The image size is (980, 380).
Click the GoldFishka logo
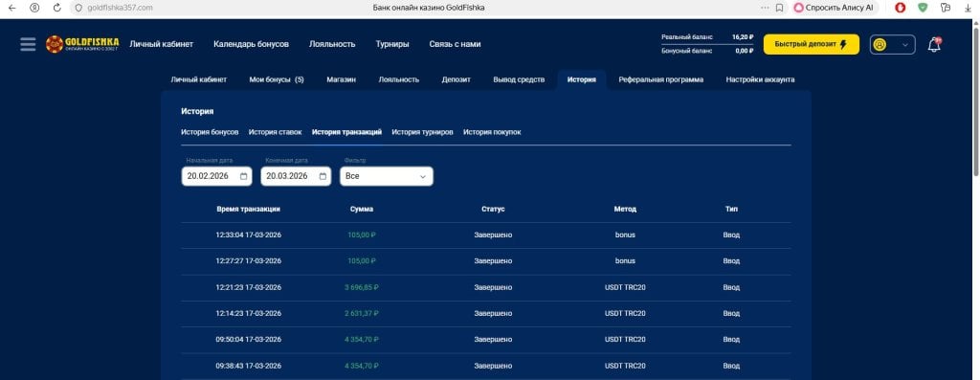click(x=82, y=44)
